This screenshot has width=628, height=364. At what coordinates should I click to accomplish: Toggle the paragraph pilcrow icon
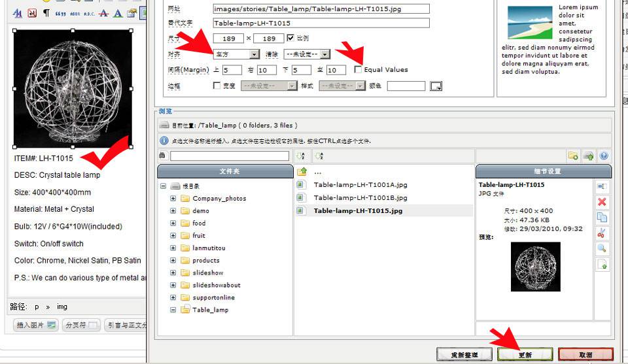(x=46, y=13)
